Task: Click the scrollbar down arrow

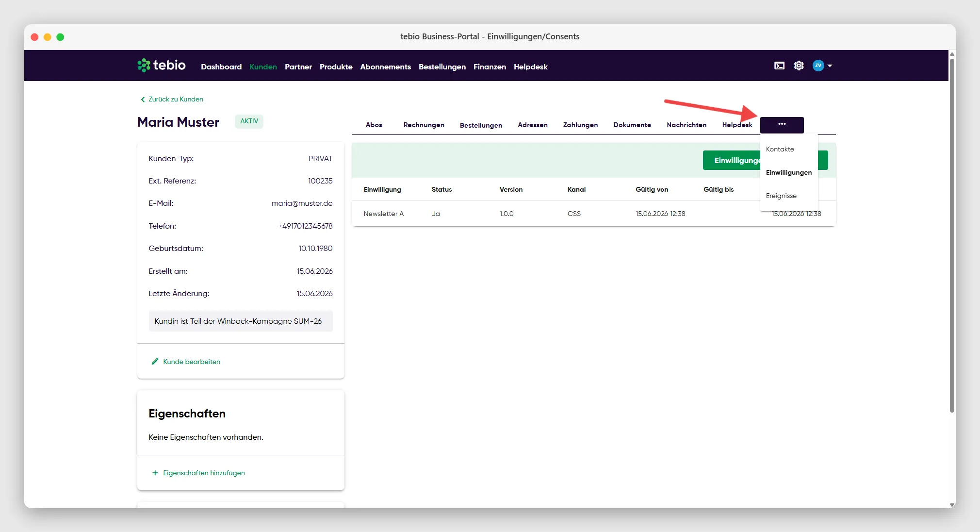Action: tap(952, 505)
